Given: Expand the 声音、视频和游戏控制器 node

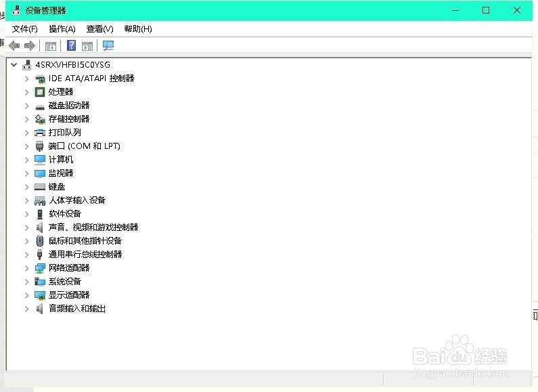Looking at the screenshot, I should (x=27, y=227).
